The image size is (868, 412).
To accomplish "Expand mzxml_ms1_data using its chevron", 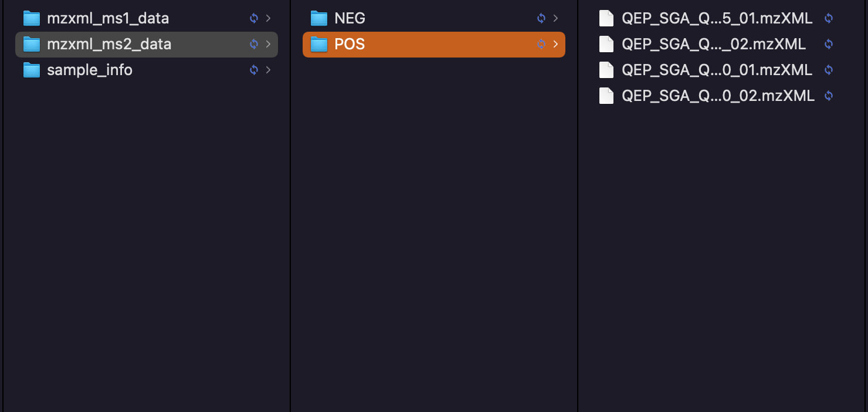I will click(268, 18).
